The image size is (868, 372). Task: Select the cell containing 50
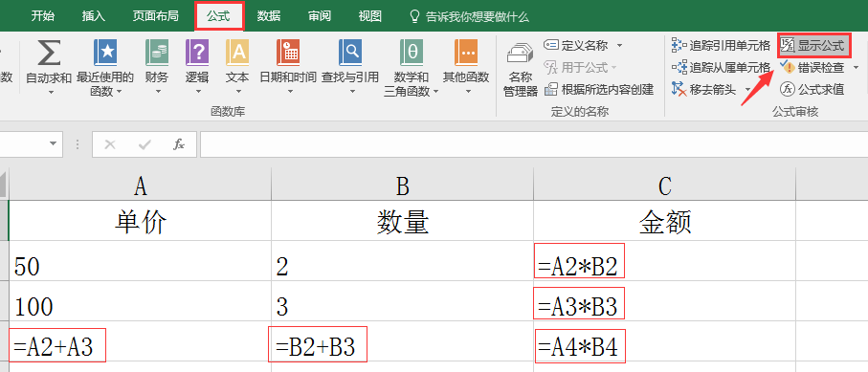coord(140,261)
